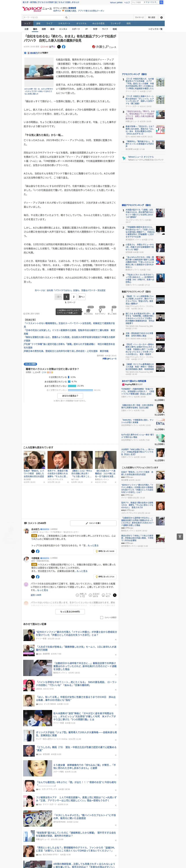Select the エキスパート navigation tab

tap(64, 24)
